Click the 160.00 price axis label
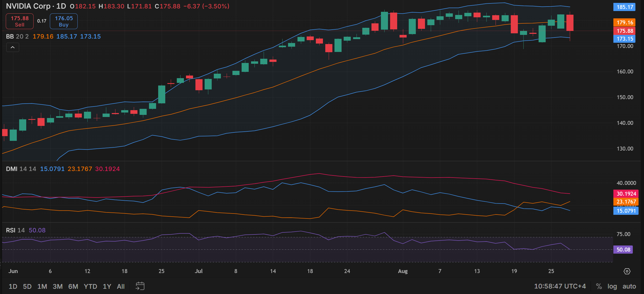 tap(625, 72)
